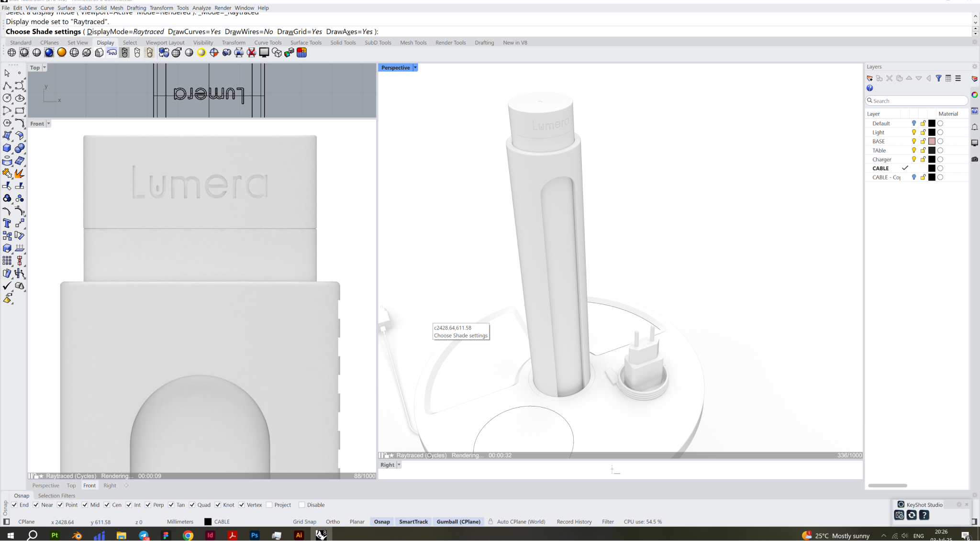
Task: Open the KeyShot Studio update icon
Action: 912,515
